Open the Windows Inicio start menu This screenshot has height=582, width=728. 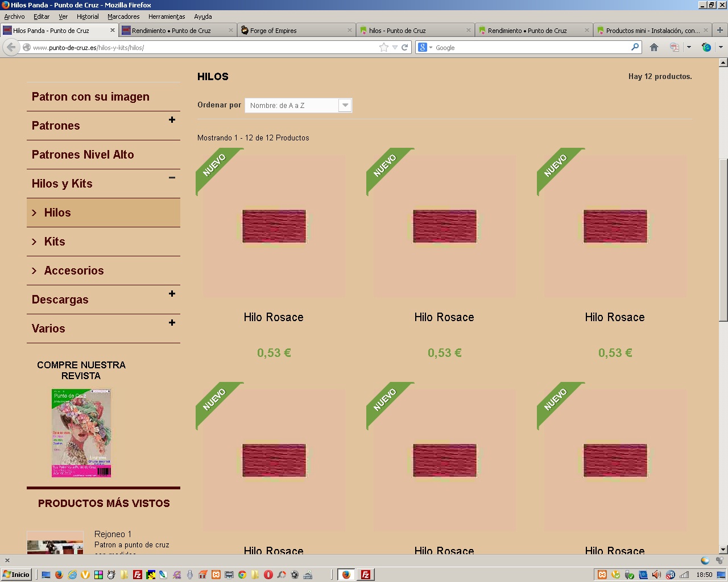coord(16,575)
